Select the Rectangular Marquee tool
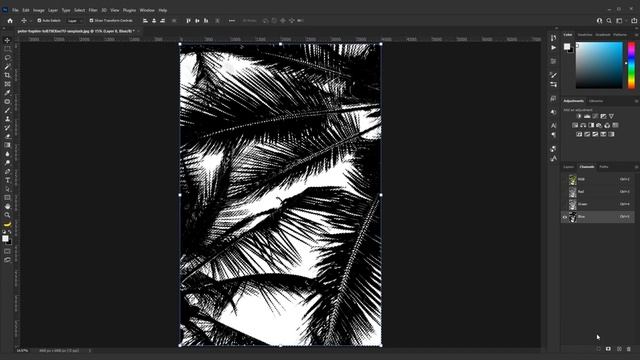This screenshot has width=640, height=360. pos(7,49)
